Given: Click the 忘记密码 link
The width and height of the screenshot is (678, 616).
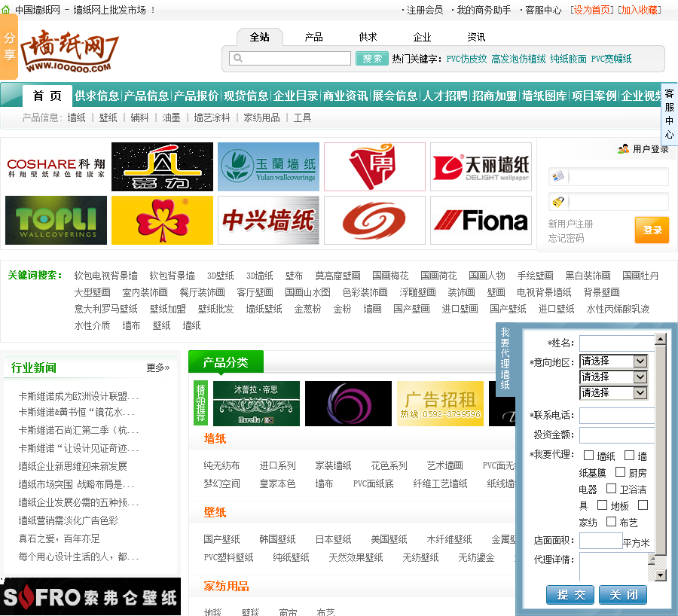Looking at the screenshot, I should (566, 238).
